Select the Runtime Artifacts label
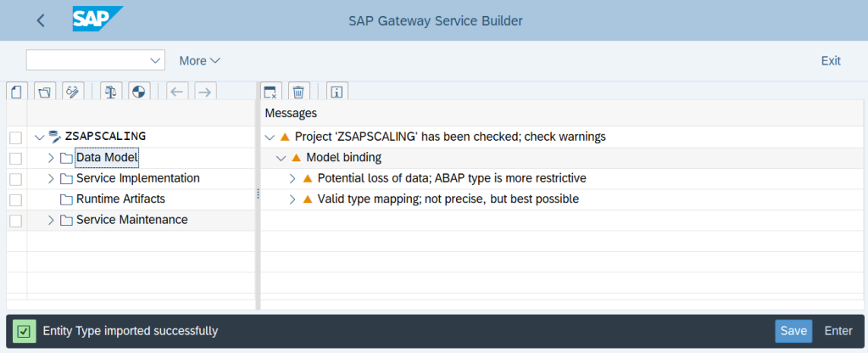Viewport: 868px width, 353px height. pos(120,199)
